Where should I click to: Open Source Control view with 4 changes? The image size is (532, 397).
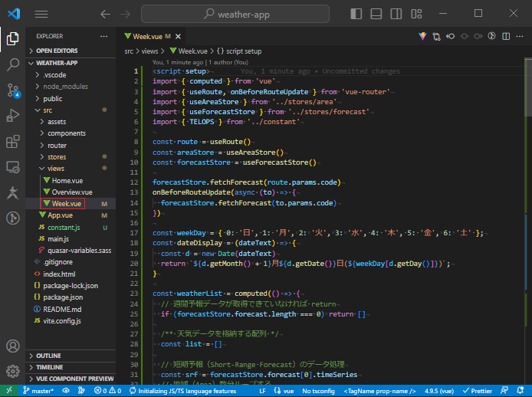13,90
